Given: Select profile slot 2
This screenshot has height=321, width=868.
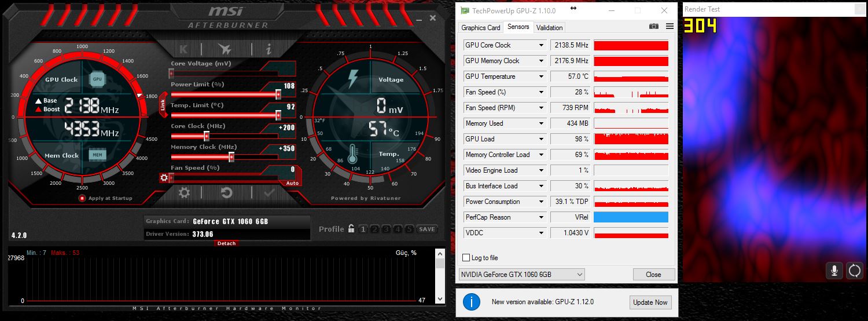Looking at the screenshot, I should point(374,229).
